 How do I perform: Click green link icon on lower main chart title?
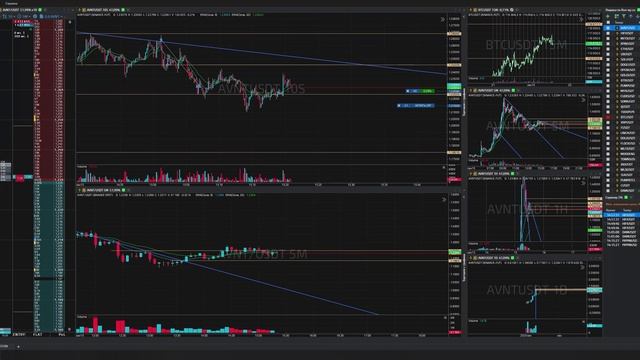(123, 190)
